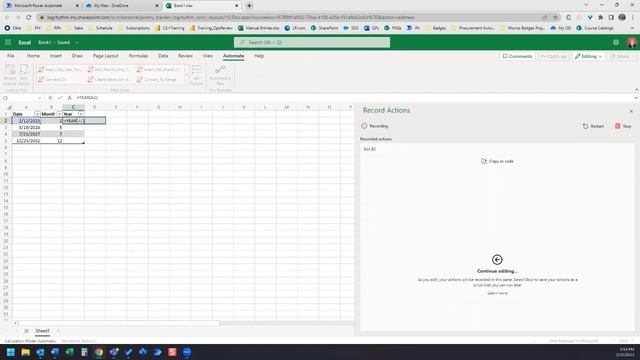Switch to the Data ribbon tab

[163, 56]
